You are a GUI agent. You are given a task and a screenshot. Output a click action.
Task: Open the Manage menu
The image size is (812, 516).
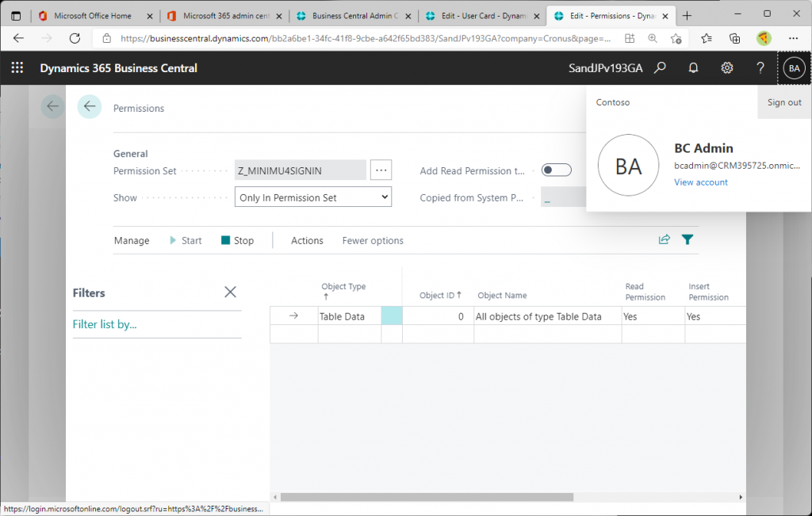(132, 241)
